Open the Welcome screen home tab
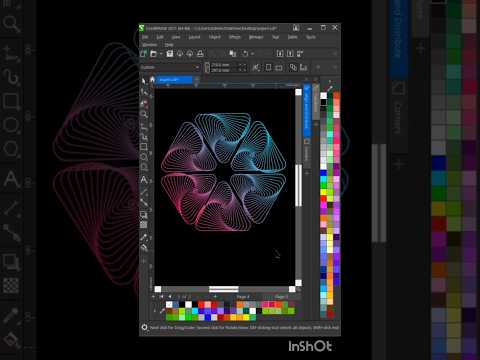480x360 pixels. [152, 80]
